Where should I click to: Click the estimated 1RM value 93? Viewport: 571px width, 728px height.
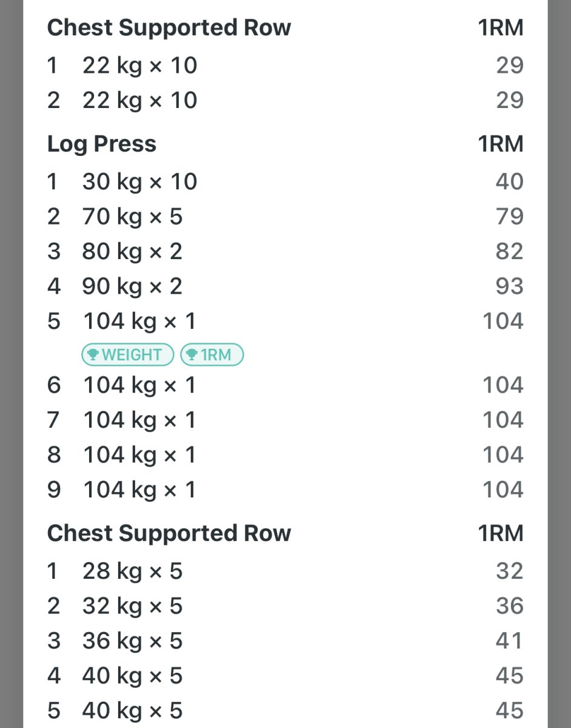pyautogui.click(x=509, y=286)
